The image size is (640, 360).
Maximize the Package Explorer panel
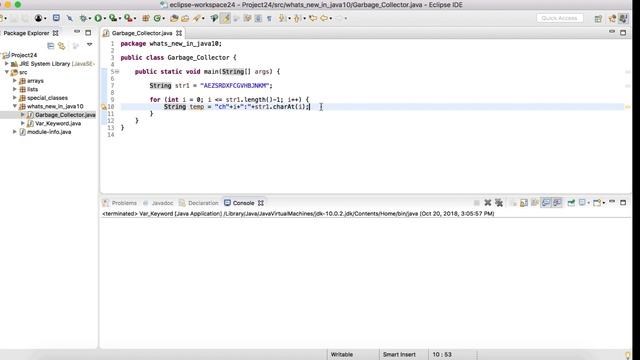click(x=88, y=32)
